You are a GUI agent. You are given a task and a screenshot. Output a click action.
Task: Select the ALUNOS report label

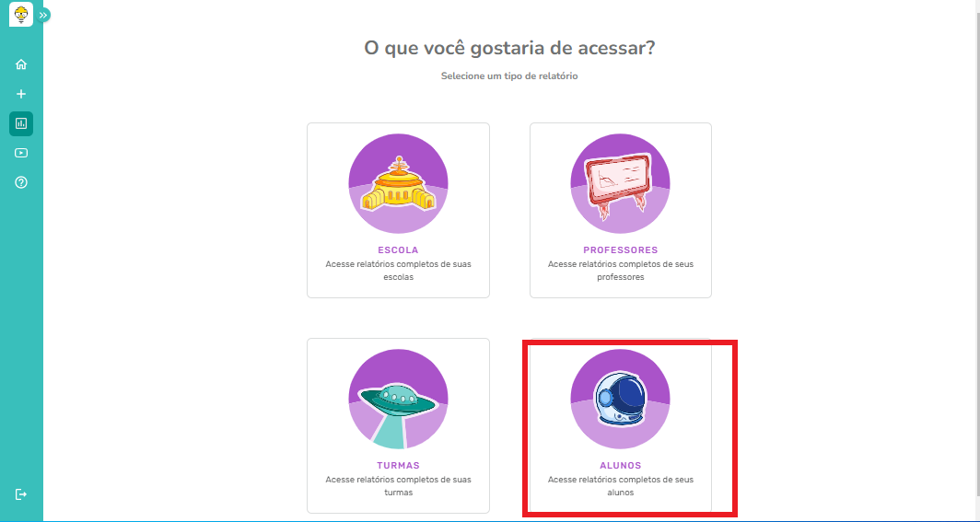tap(621, 466)
